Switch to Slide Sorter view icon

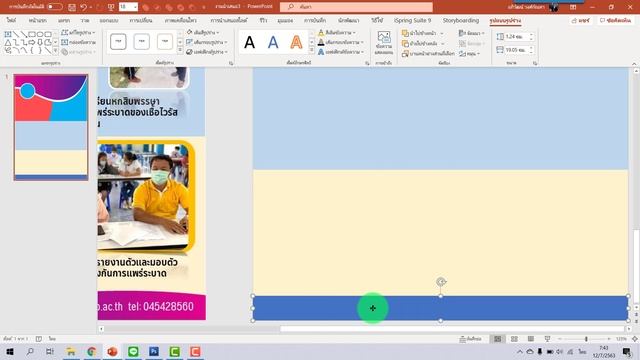tap(514, 339)
